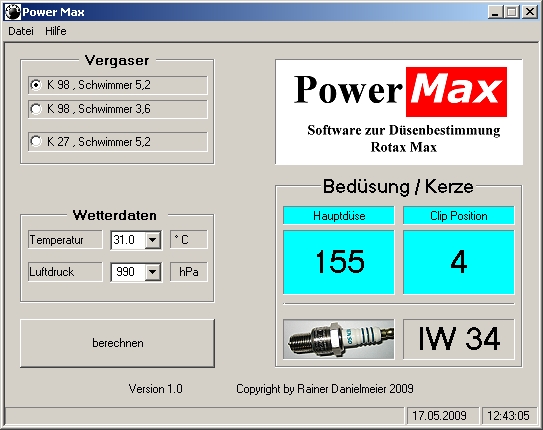Click the Temperatur label

[65, 240]
